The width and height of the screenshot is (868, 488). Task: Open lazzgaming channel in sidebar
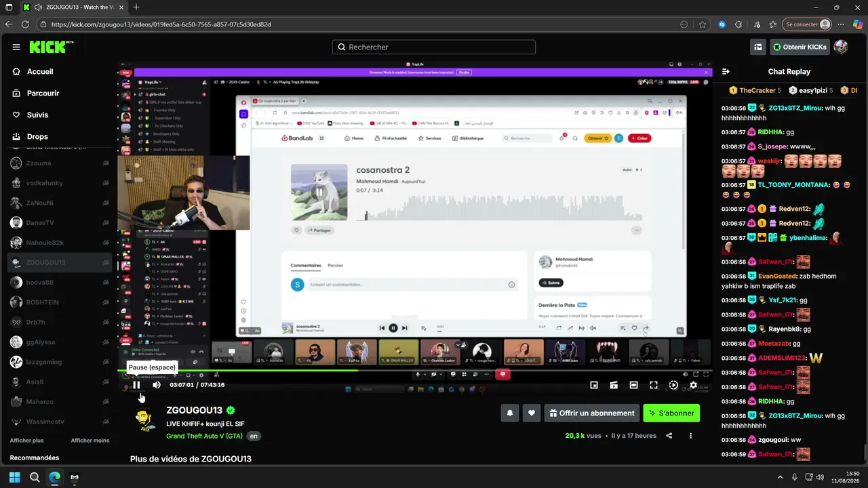coord(59,362)
